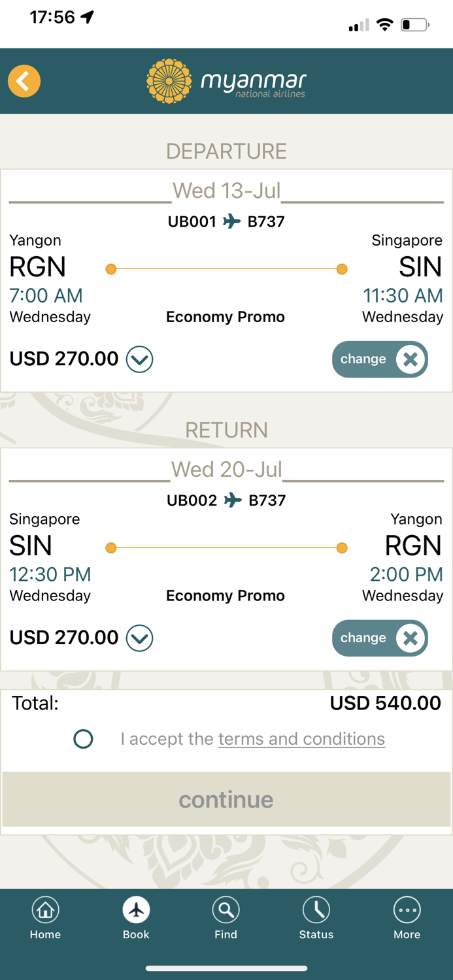The image size is (453, 980).
Task: Collapse the UB002 price breakdown arrow
Action: (139, 638)
